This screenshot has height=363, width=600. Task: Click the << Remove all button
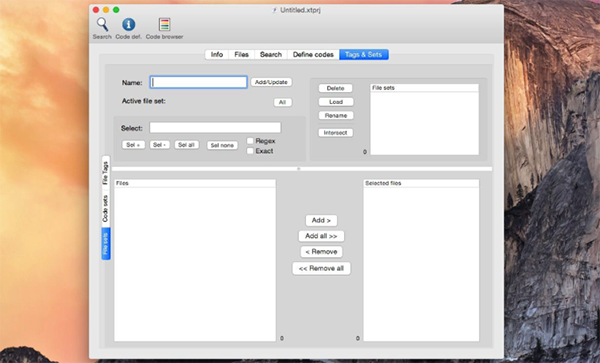coord(321,269)
